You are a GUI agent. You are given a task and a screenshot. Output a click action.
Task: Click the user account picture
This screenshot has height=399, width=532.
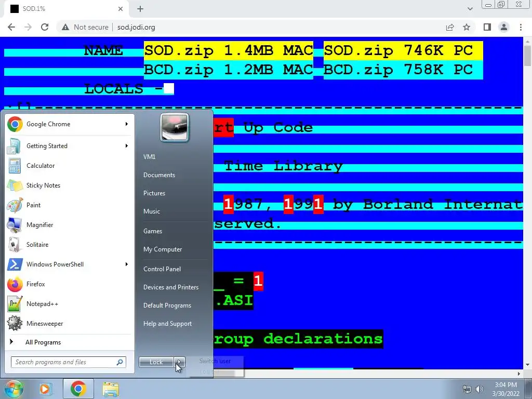point(175,127)
